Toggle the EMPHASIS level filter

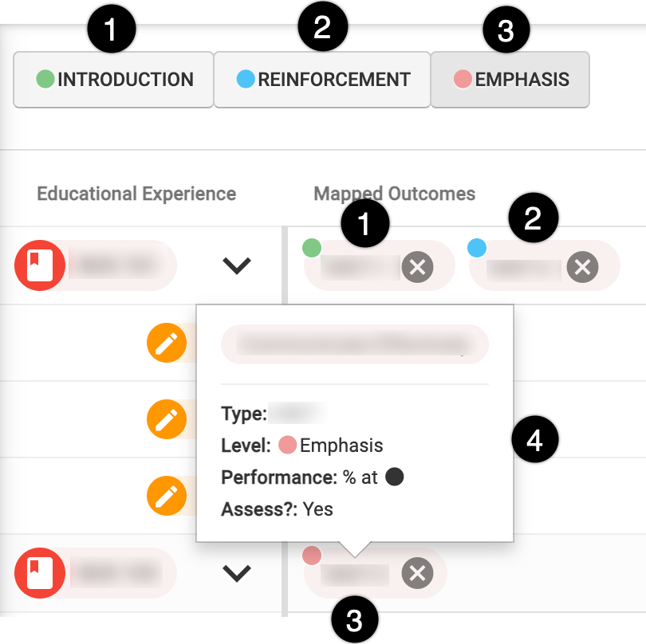pyautogui.click(x=510, y=80)
